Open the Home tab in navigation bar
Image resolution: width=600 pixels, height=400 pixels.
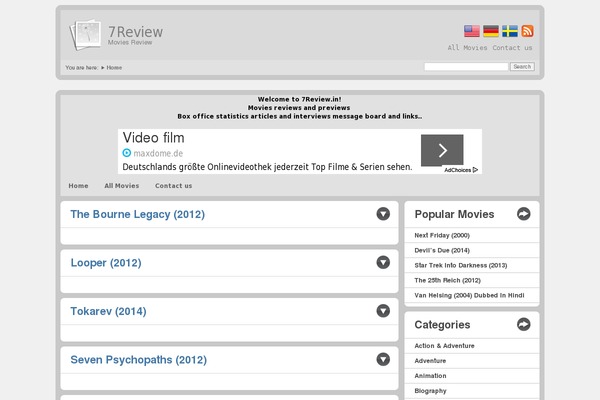point(78,186)
